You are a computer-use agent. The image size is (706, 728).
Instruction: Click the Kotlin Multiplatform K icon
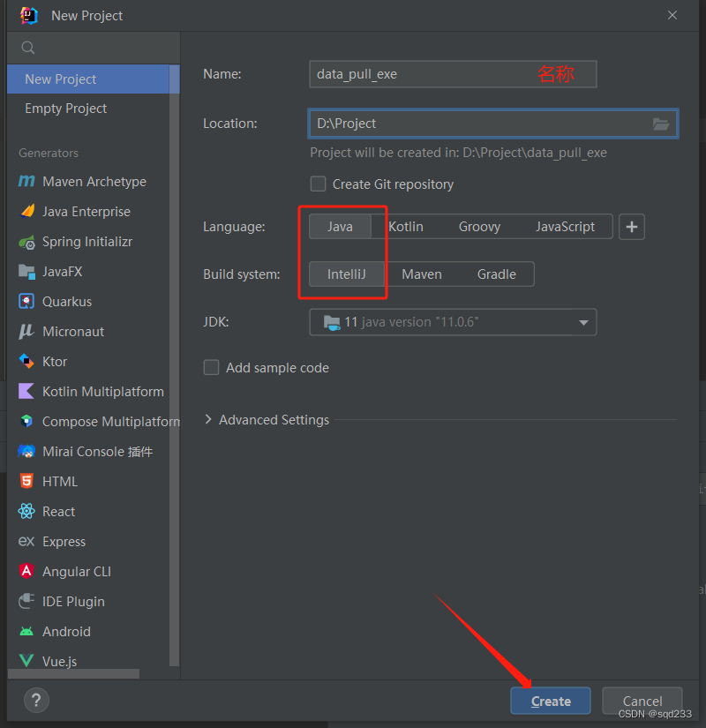click(26, 392)
